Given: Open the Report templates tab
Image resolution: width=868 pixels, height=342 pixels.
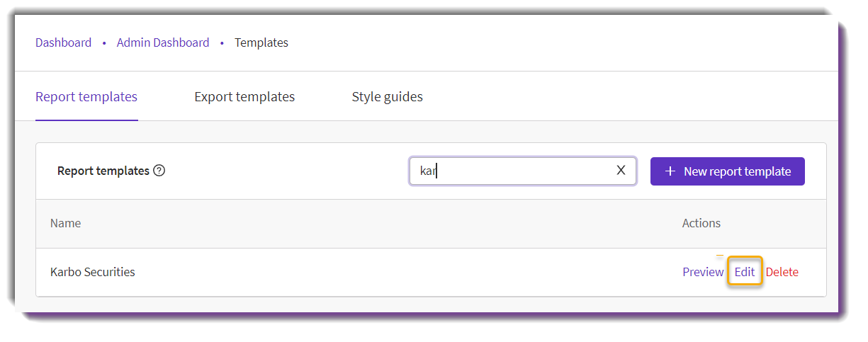Looking at the screenshot, I should coord(86,97).
